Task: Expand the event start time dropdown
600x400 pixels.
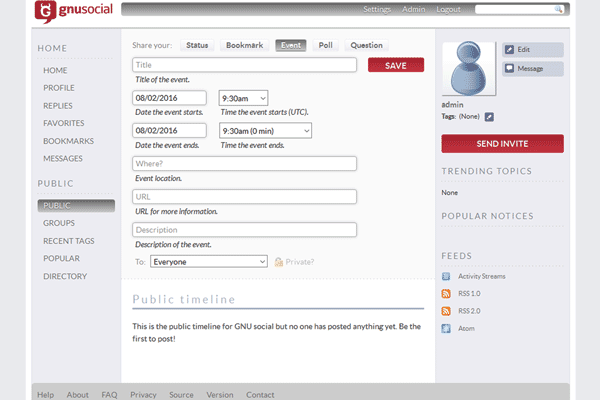Action: 243,98
